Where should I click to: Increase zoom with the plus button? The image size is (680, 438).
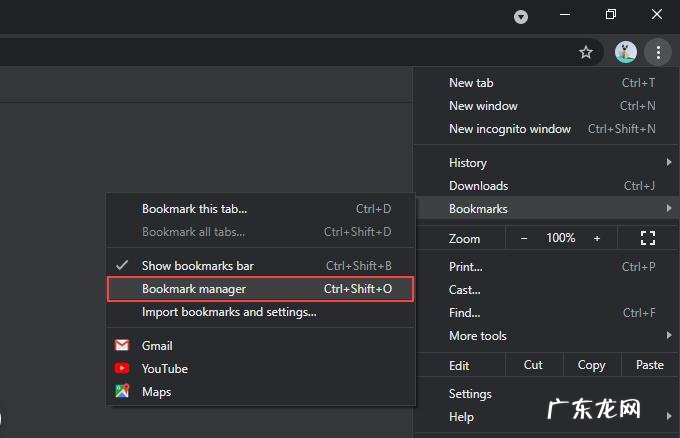click(597, 238)
